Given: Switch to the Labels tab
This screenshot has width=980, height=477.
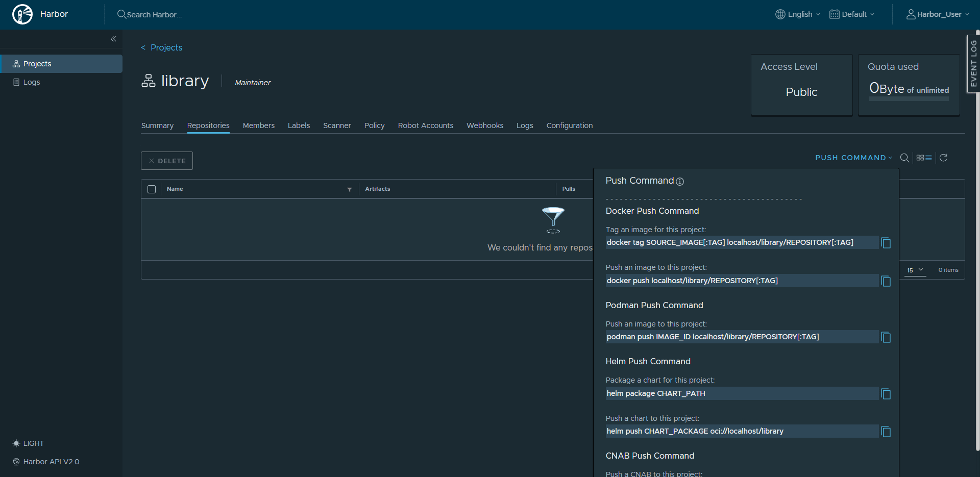Looking at the screenshot, I should click(299, 125).
